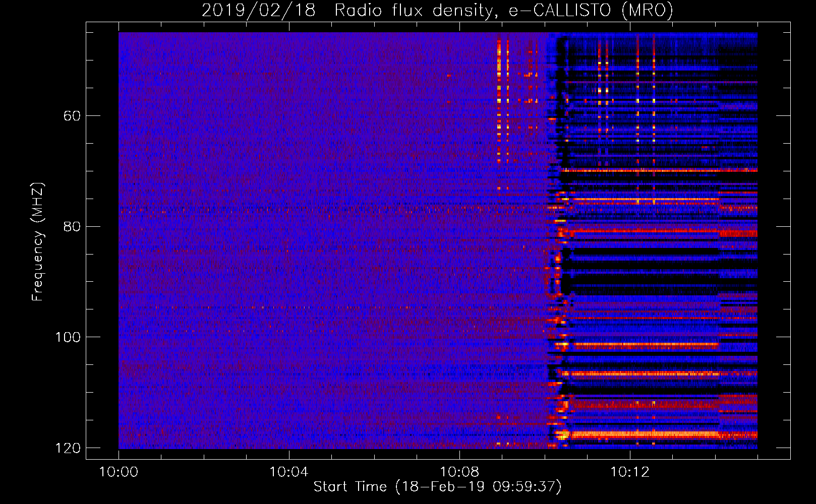The width and height of the screenshot is (816, 504).
Task: Click the "Start Time (18-Feb-19 09:59:37)" label
Action: (x=437, y=487)
